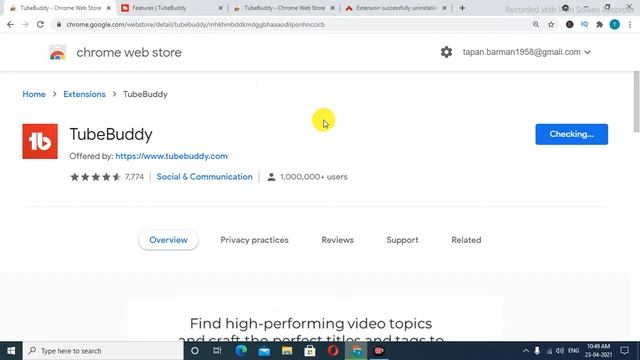
Task: Show hidden system tray icons
Action: pos(526,351)
